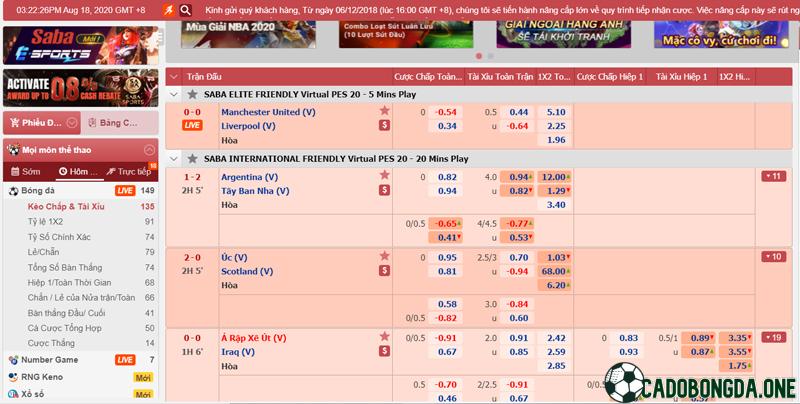The width and height of the screenshot is (800, 404).
Task: Select Lẻ/Chẵn market
Action: pos(43,252)
